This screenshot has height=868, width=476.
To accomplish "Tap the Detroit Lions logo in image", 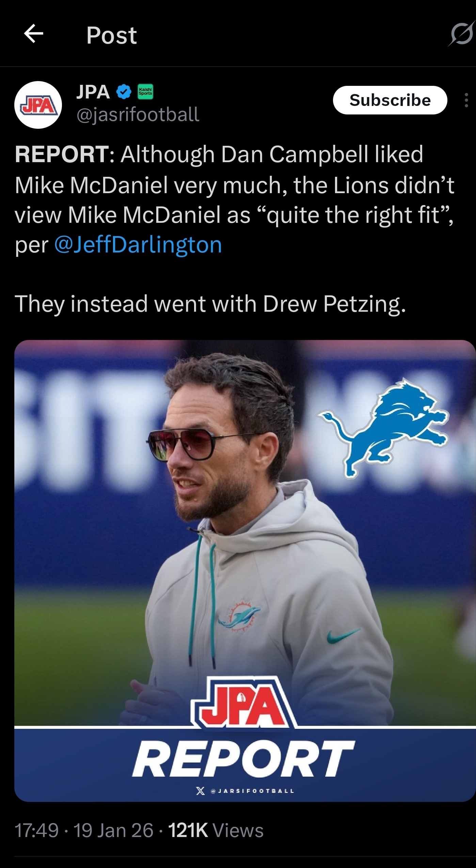I will point(384,428).
